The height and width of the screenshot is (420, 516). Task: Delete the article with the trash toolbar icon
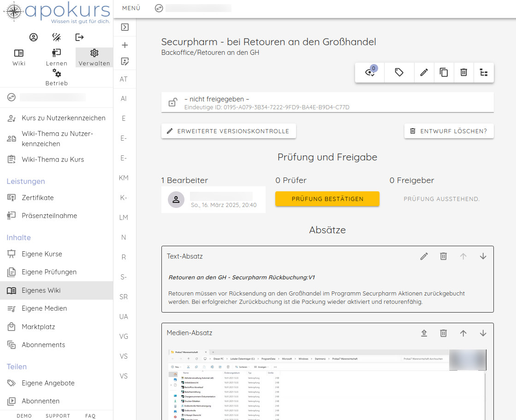coord(463,72)
